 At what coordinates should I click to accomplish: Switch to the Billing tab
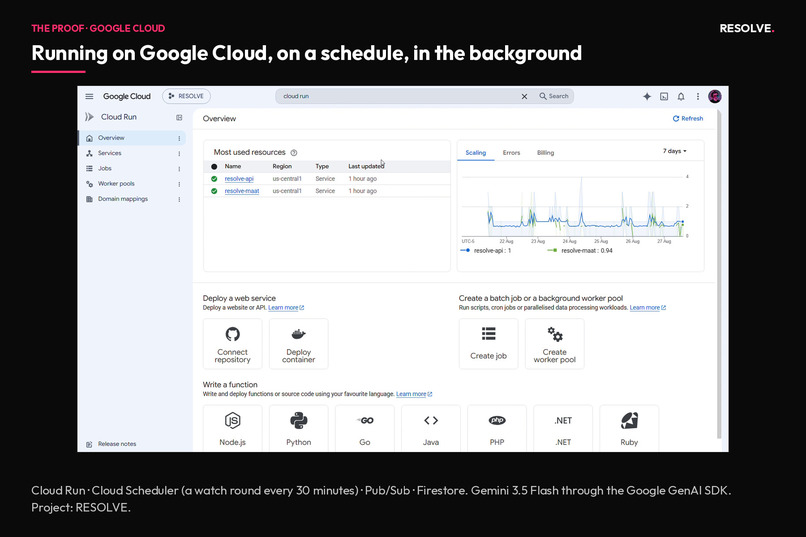(545, 153)
